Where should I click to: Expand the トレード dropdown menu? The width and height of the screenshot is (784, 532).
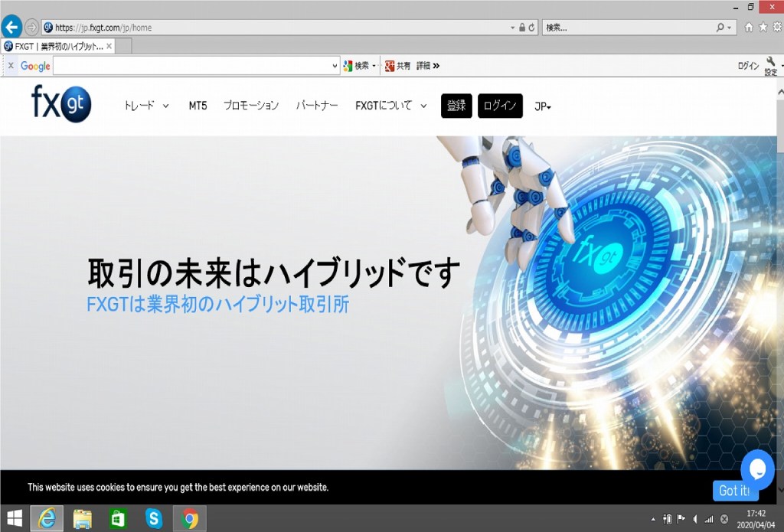coord(146,106)
